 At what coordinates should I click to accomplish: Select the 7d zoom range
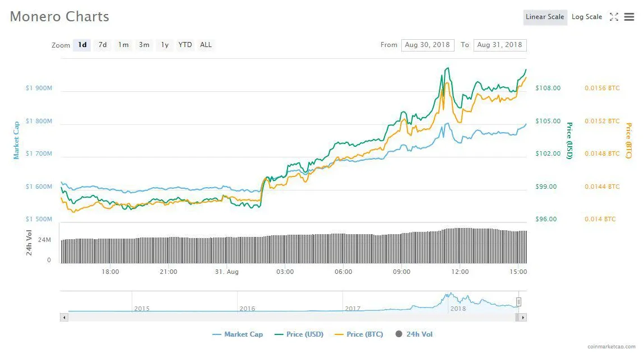point(103,45)
